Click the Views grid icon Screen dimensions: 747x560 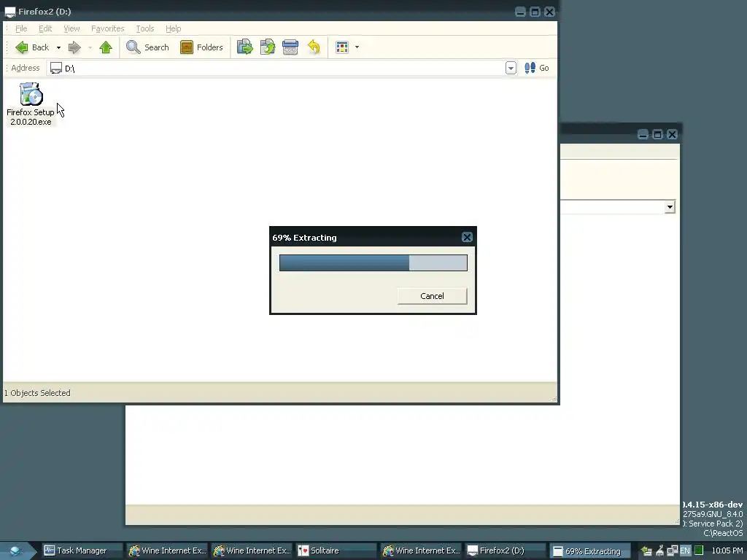[342, 47]
